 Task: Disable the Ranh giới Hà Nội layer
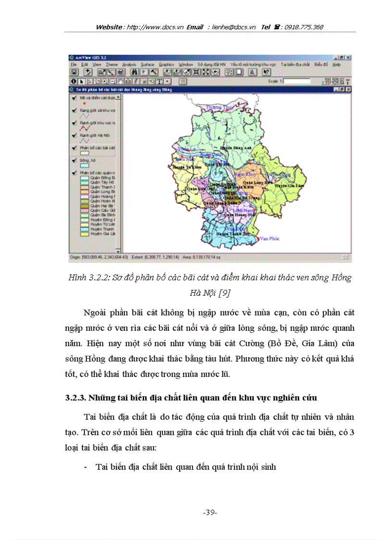pyautogui.click(x=74, y=136)
